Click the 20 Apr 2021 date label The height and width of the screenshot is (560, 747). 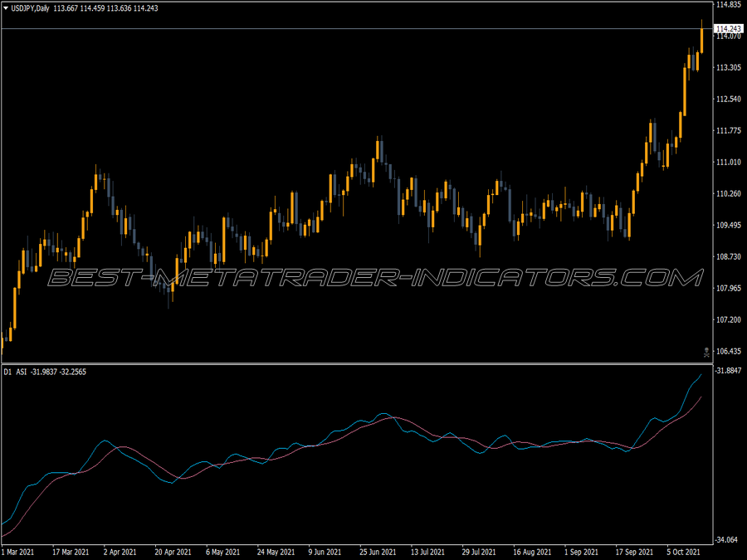173,552
